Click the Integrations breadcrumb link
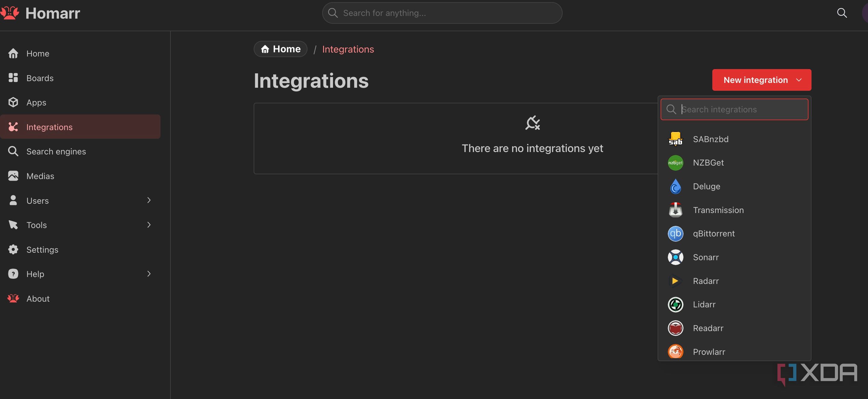Screen dimensions: 868x399 tap(348, 49)
